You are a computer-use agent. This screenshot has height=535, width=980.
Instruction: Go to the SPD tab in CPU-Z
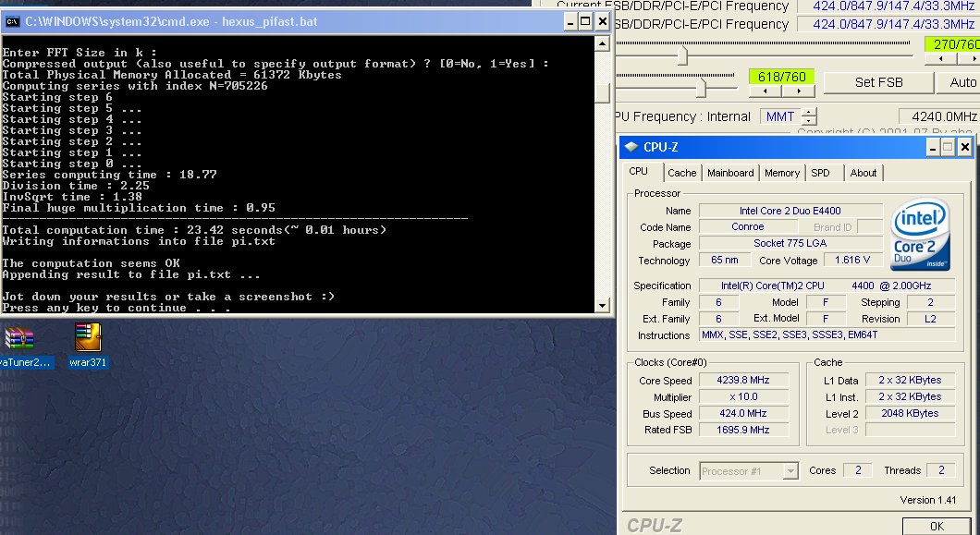tap(821, 173)
